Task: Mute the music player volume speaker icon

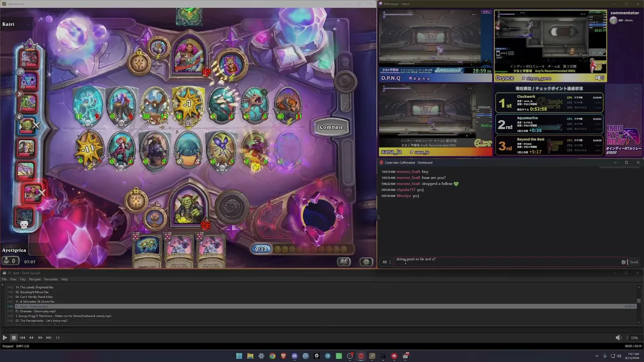Action: (619, 338)
